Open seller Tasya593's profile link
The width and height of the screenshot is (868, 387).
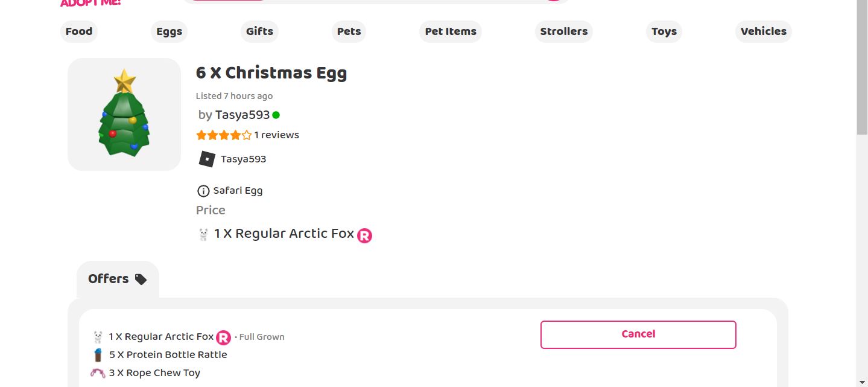click(242, 115)
